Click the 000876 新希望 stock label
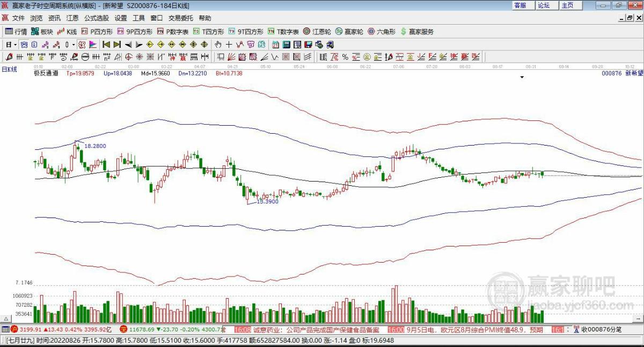 point(622,73)
